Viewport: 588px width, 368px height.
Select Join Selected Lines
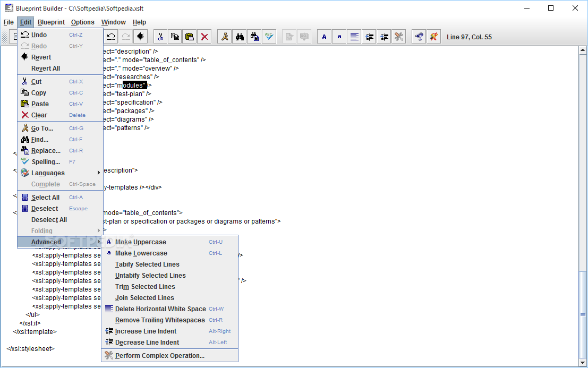[x=169, y=298]
